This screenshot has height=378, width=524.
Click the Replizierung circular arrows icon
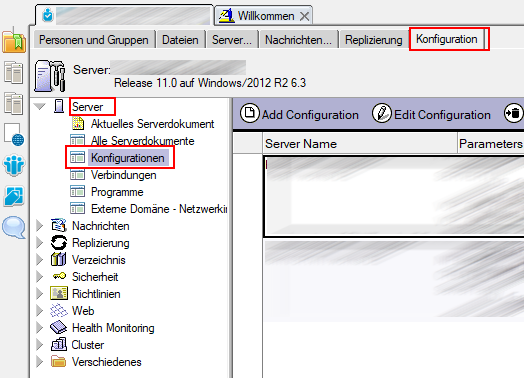[59, 242]
